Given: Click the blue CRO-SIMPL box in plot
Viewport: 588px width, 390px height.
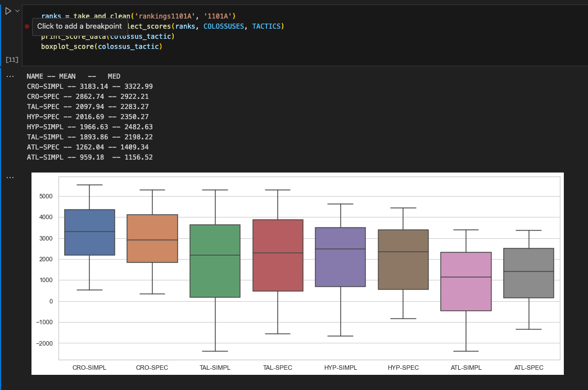Looking at the screenshot, I should point(89,233).
